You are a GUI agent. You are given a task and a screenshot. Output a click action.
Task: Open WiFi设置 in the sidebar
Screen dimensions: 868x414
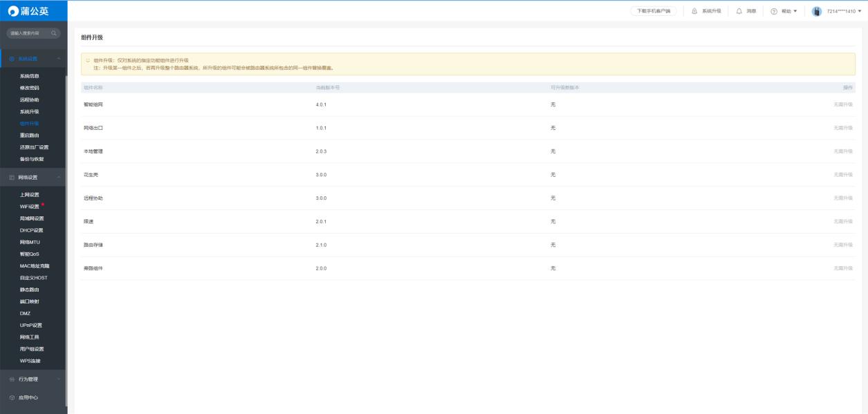(30, 207)
